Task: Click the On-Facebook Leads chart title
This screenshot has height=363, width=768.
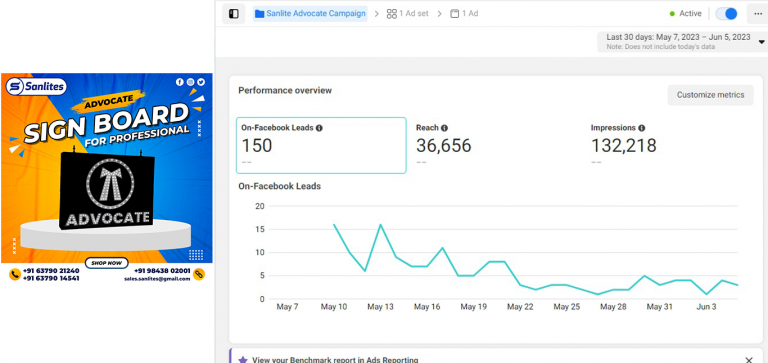Action: [280, 186]
